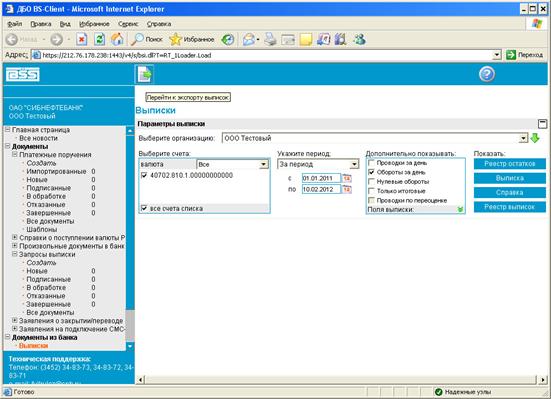The height and width of the screenshot is (399, 551).
Task: Click the Выписка button
Action: (510, 178)
